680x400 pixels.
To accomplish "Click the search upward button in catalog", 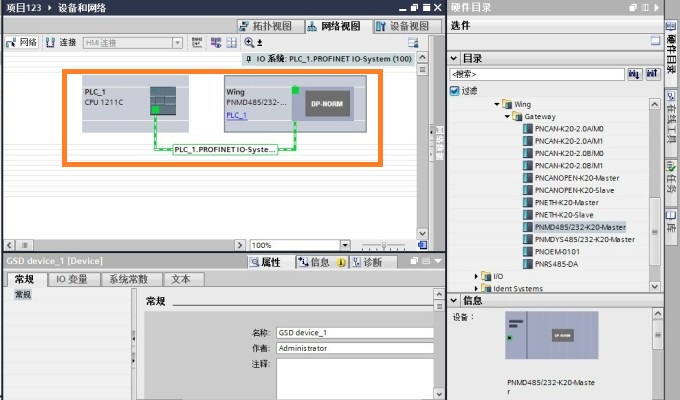I will tap(652, 74).
